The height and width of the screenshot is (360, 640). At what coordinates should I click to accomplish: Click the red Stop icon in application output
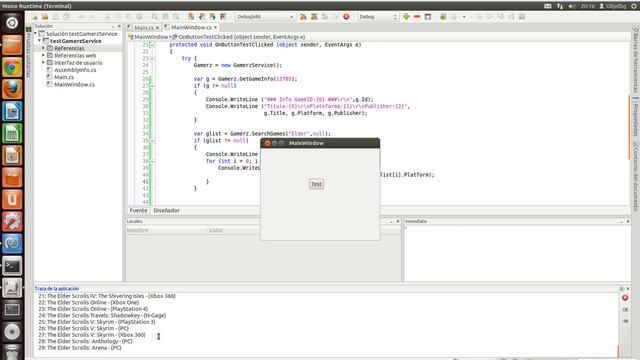point(625,298)
